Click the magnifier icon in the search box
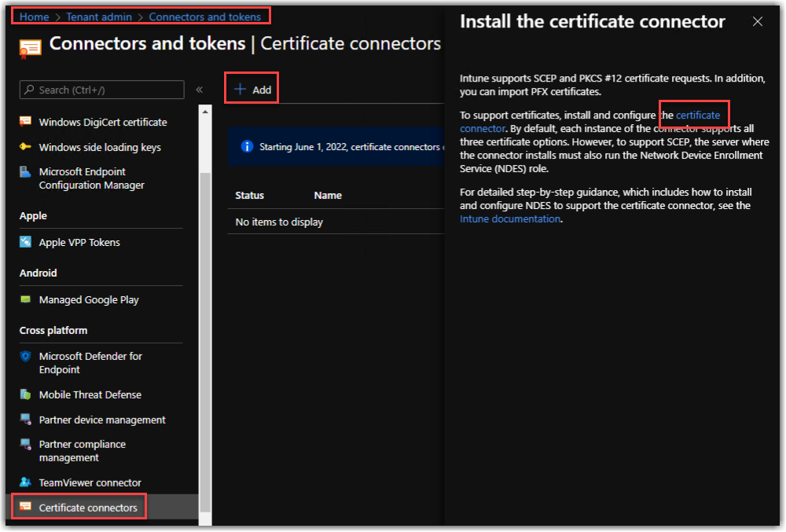The width and height of the screenshot is (786, 532). tap(30, 90)
